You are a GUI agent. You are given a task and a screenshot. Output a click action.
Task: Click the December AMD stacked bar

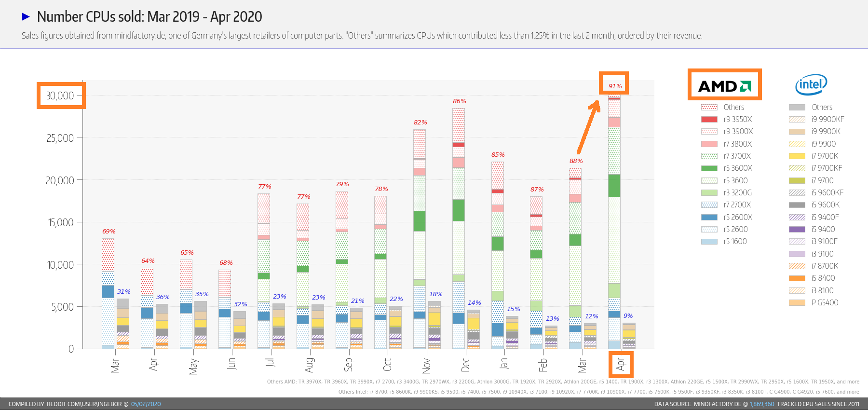[x=459, y=228]
